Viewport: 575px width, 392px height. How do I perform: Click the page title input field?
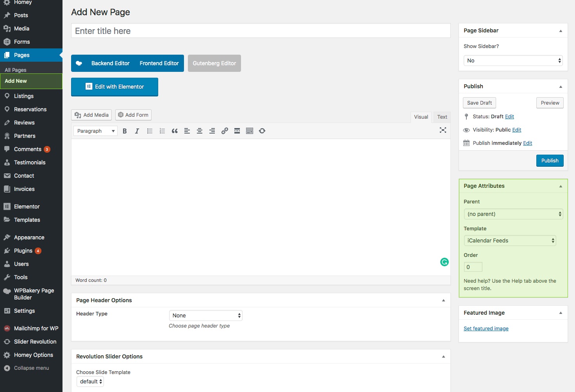(261, 31)
